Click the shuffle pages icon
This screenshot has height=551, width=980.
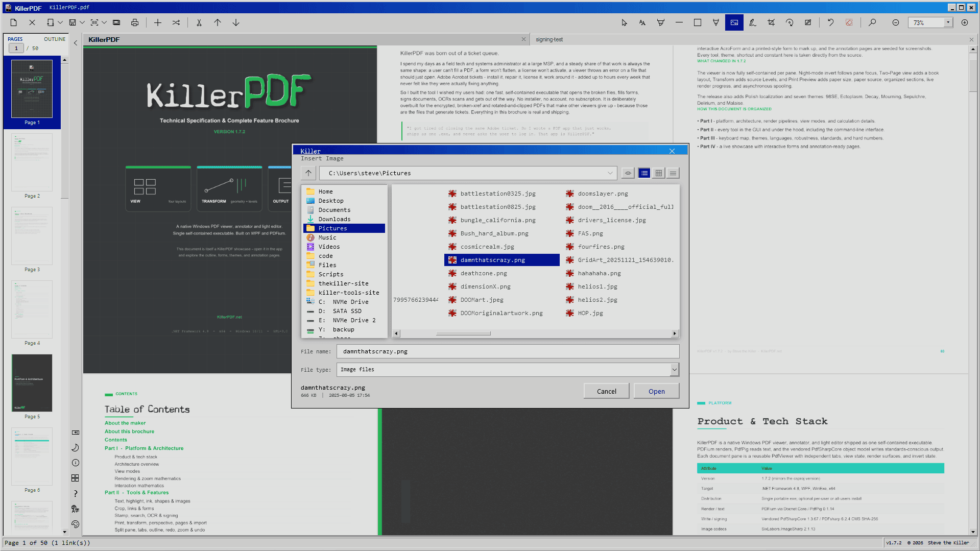pyautogui.click(x=176, y=22)
